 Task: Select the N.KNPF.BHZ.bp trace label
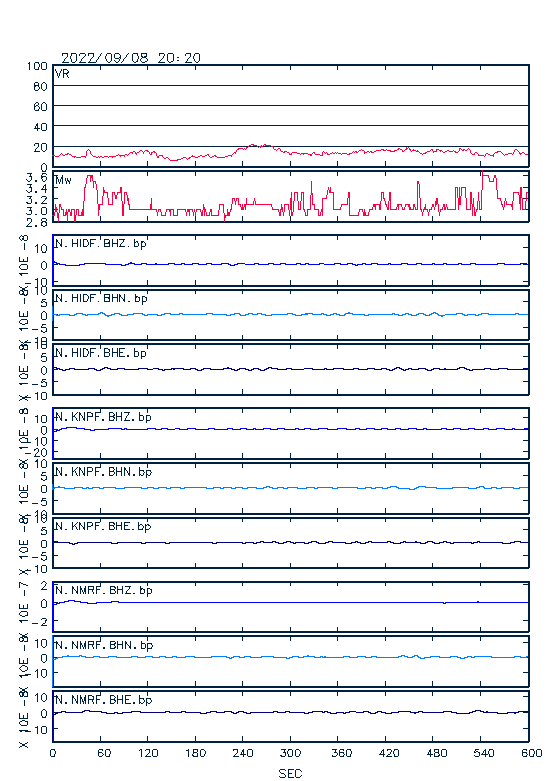point(103,417)
